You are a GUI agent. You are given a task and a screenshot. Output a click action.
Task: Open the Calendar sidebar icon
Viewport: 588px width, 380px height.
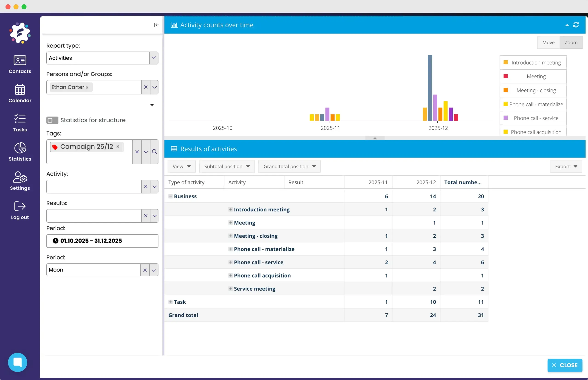[20, 93]
